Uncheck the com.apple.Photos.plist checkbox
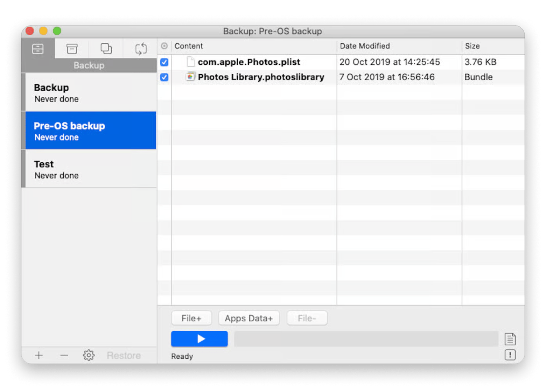 tap(164, 62)
